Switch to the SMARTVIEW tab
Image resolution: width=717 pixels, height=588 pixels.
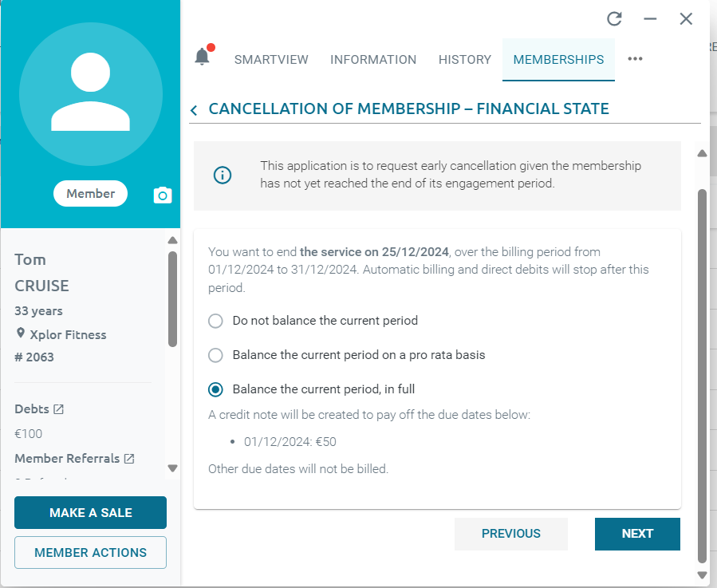pos(271,60)
